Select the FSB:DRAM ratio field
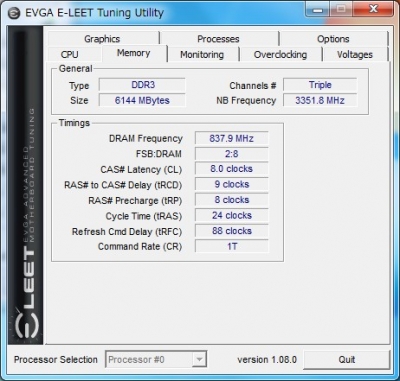Screen dimensions: 400x381 pyautogui.click(x=232, y=154)
